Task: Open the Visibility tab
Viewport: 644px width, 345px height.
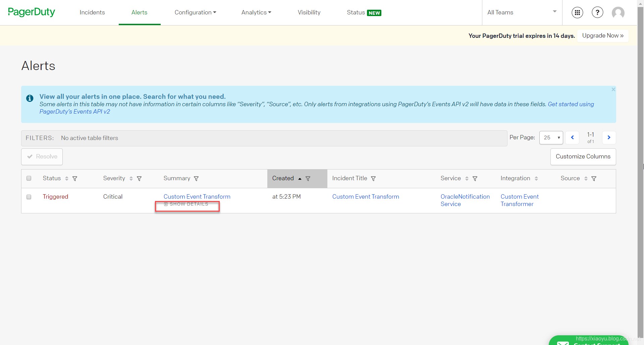Action: tap(309, 12)
